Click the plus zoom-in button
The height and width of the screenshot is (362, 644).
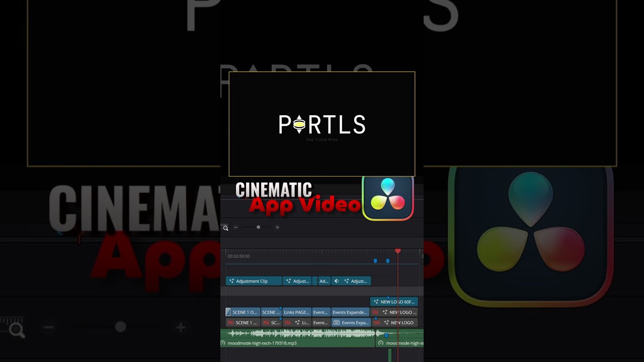tap(277, 227)
